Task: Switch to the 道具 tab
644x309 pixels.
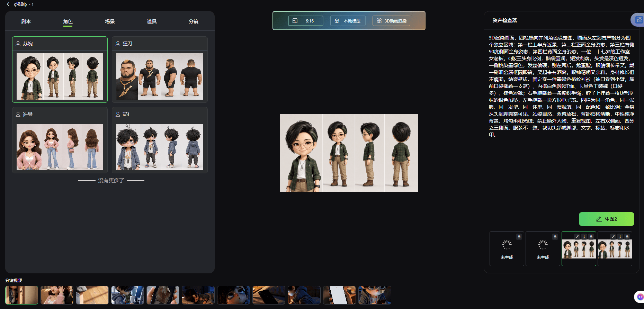Action: click(x=152, y=21)
